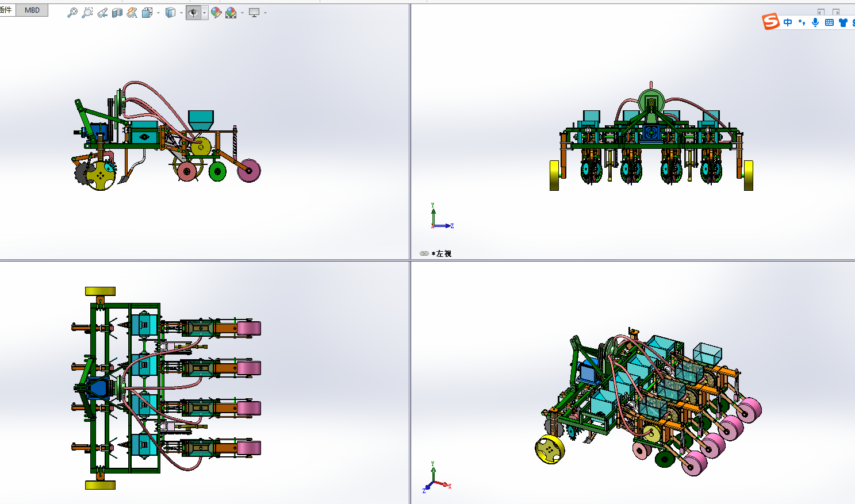The image size is (855, 504).
Task: Select the Zoom to Area tool
Action: click(87, 13)
